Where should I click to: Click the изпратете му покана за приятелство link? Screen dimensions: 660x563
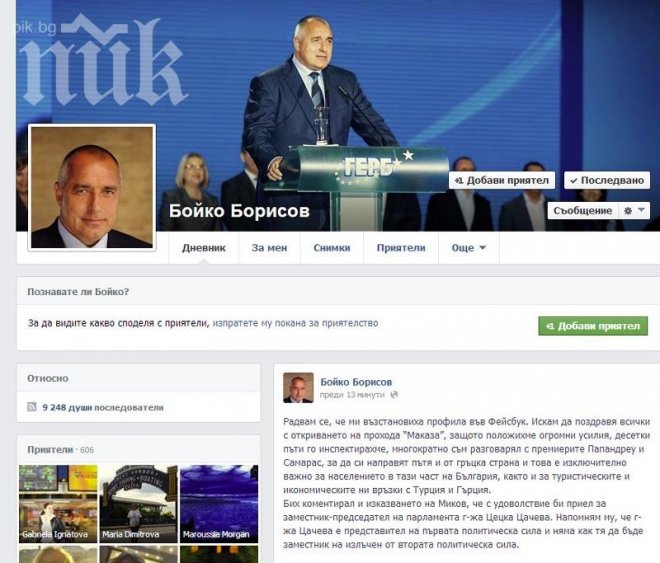(295, 323)
